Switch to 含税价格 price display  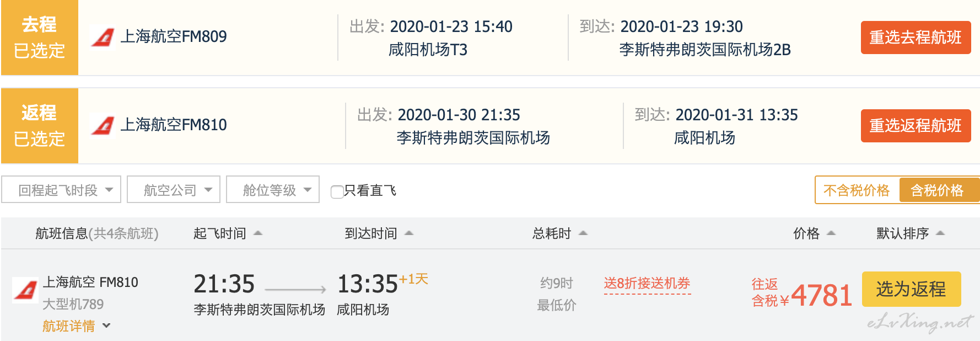pos(938,190)
